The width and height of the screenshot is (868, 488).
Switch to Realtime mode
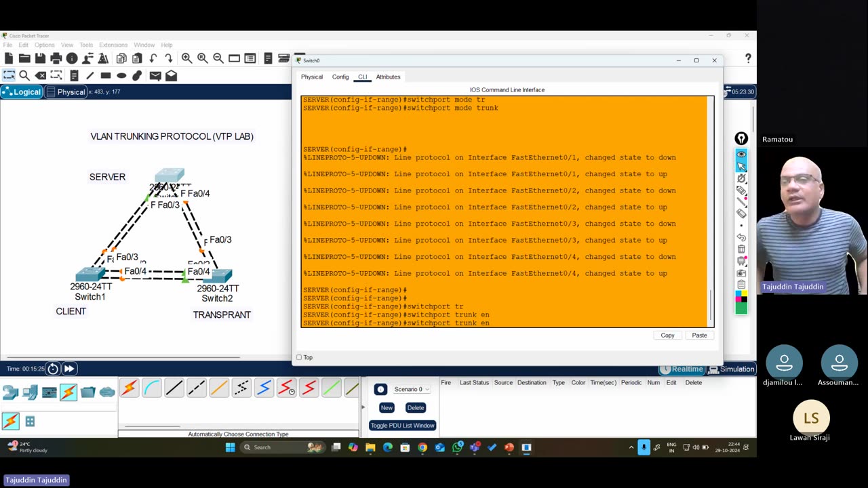[682, 369]
